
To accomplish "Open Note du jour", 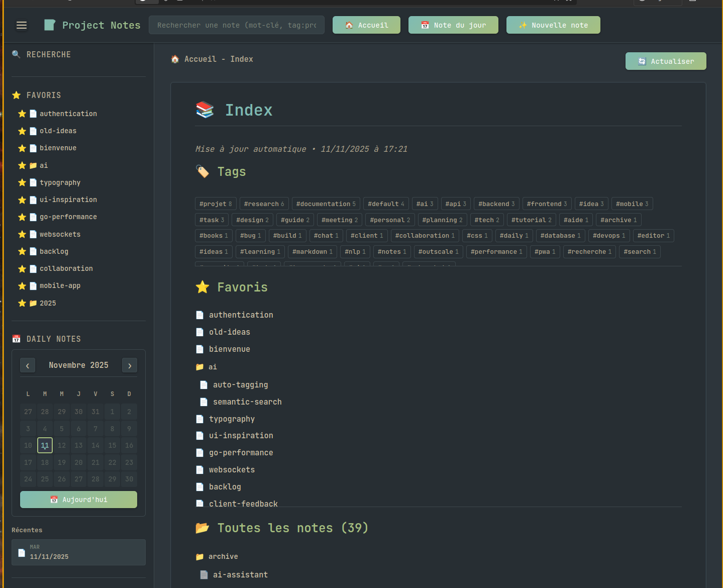I will tap(453, 25).
